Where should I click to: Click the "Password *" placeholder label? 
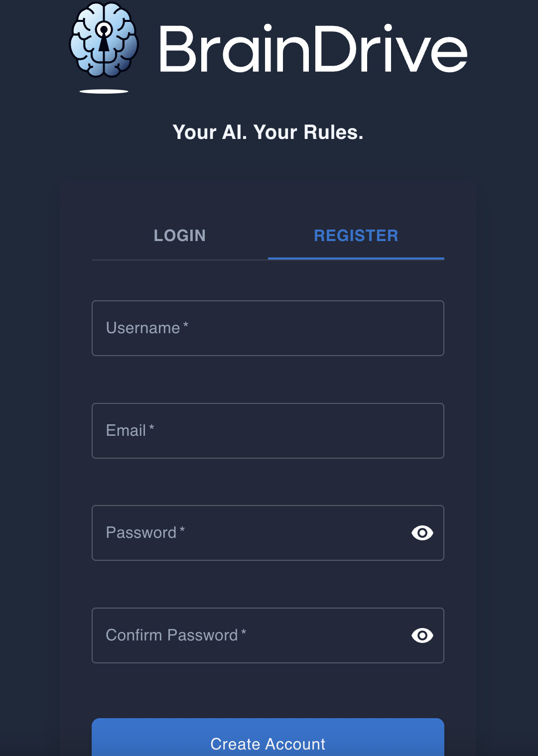click(145, 533)
